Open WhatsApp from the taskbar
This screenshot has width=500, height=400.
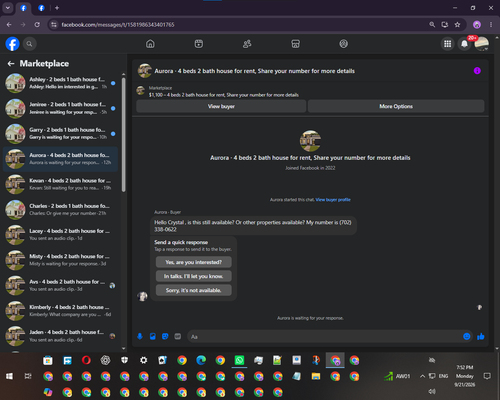point(239,360)
